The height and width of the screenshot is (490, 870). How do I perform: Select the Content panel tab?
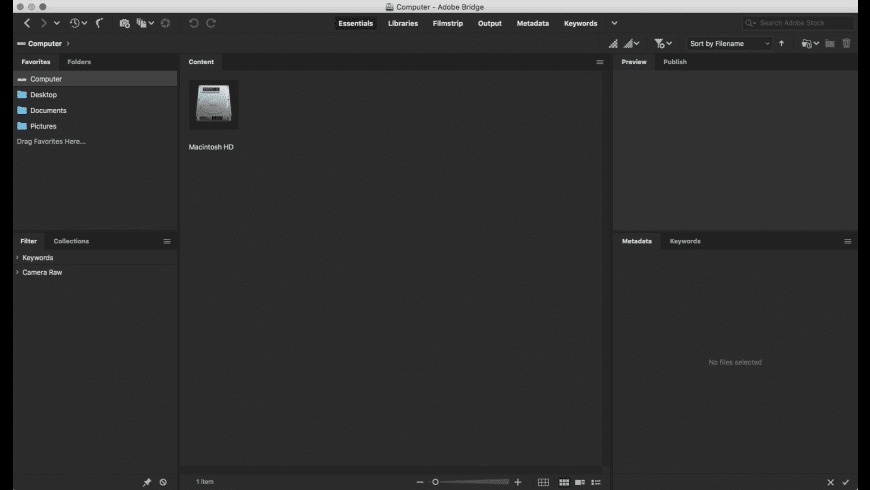[x=201, y=62]
